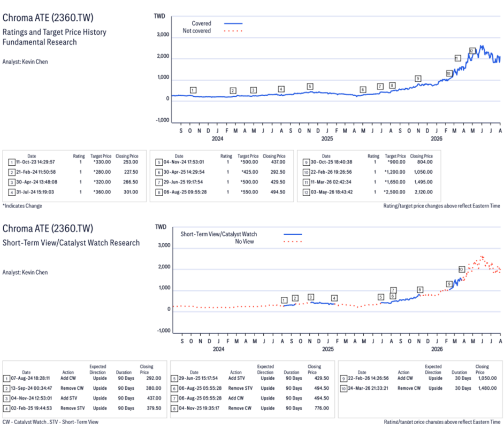The height and width of the screenshot is (424, 504).
Task: Click the Target Price column header above *330.00
Action: pos(101,156)
